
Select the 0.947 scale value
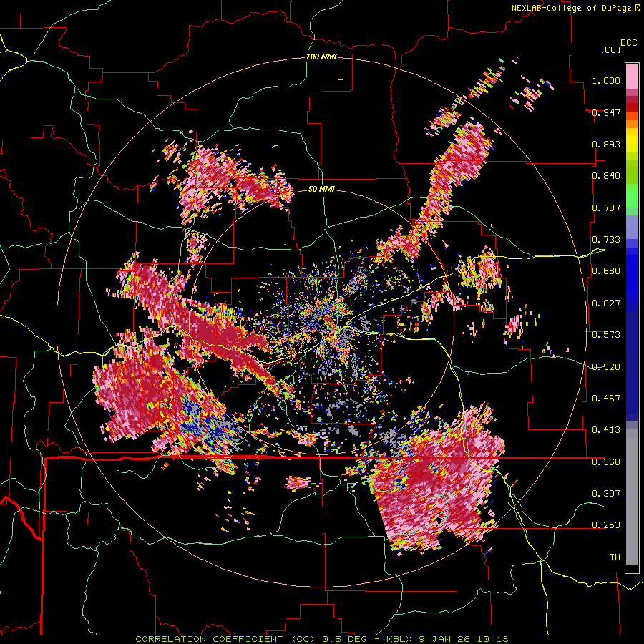tap(606, 112)
